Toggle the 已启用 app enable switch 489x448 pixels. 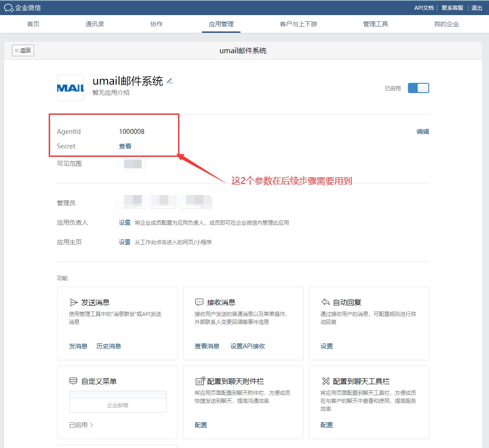(418, 88)
